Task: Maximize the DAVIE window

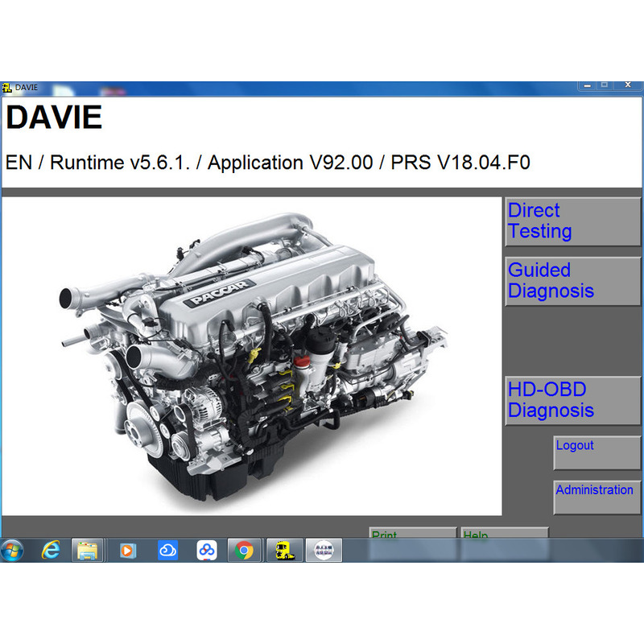Action: pyautogui.click(x=605, y=85)
